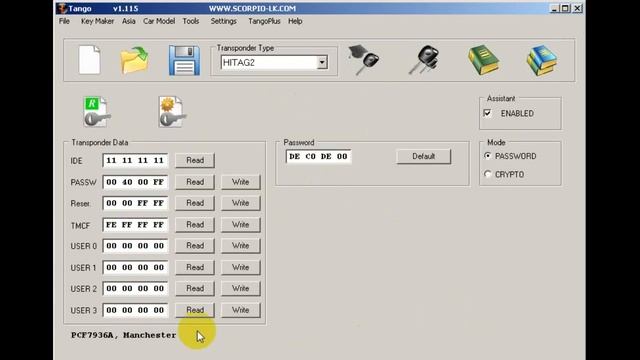The image size is (640, 360).
Task: Click the two car keys icon
Action: point(424,60)
